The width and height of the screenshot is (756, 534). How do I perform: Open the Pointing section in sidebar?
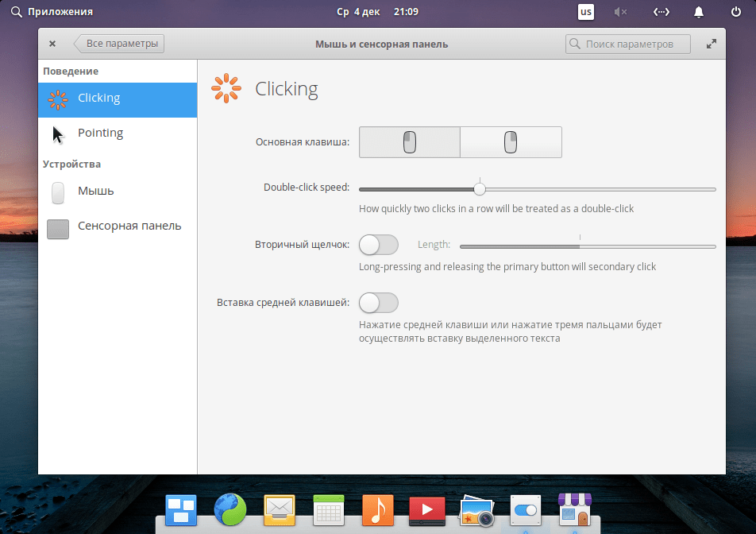118,134
